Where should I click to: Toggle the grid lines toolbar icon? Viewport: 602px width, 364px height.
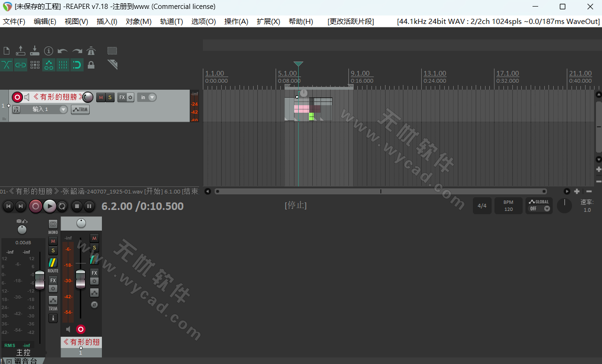(63, 65)
